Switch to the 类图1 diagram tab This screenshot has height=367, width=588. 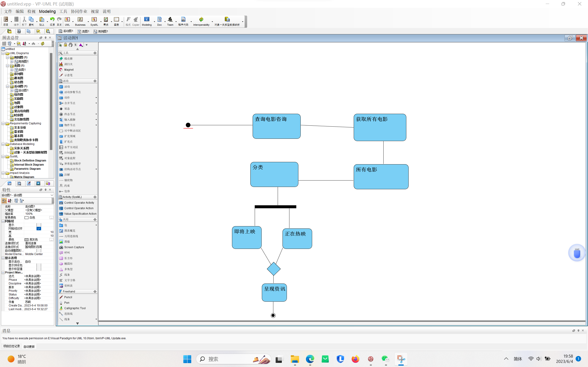coord(83,31)
